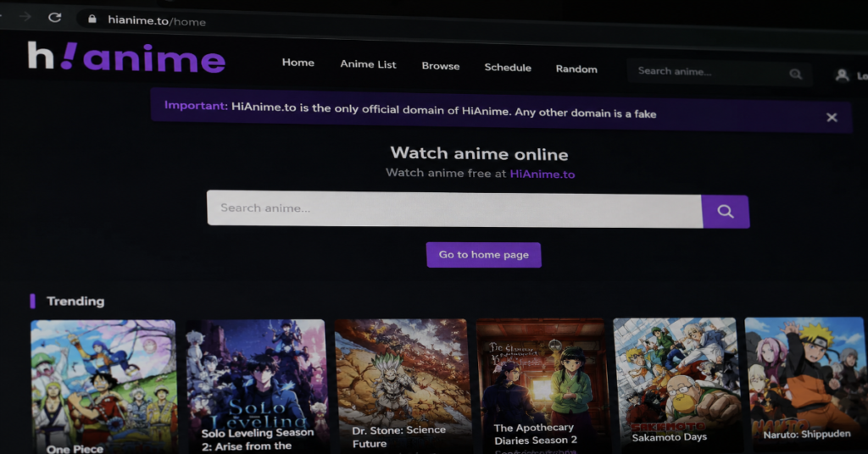The image size is (868, 454).
Task: Follow the HiAnime.to purple link
Action: tap(542, 174)
